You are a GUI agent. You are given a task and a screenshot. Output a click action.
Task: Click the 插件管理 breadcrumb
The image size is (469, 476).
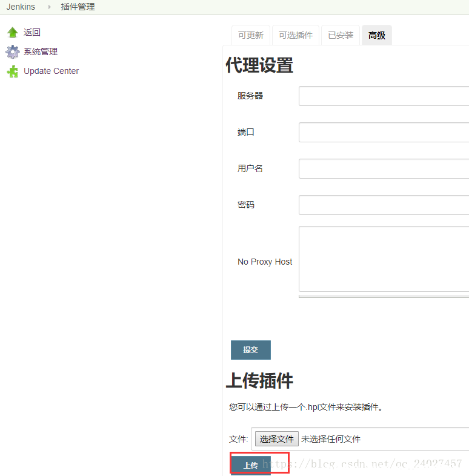(x=78, y=7)
